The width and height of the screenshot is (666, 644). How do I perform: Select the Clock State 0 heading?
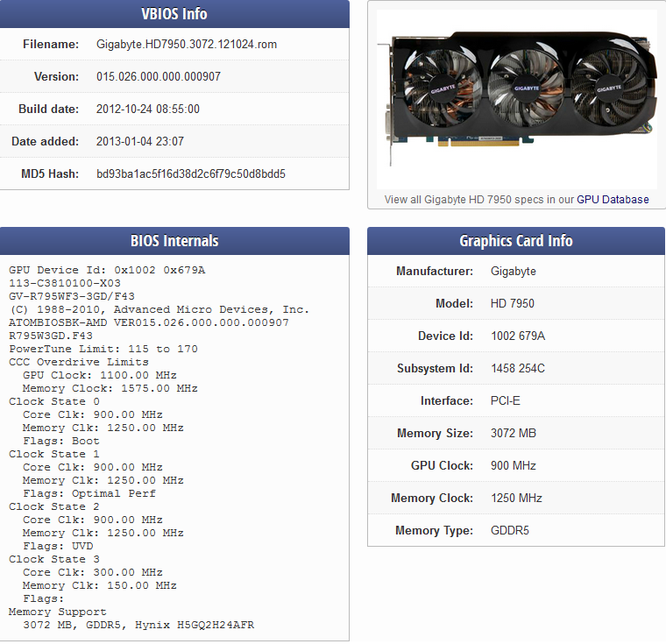point(54,402)
